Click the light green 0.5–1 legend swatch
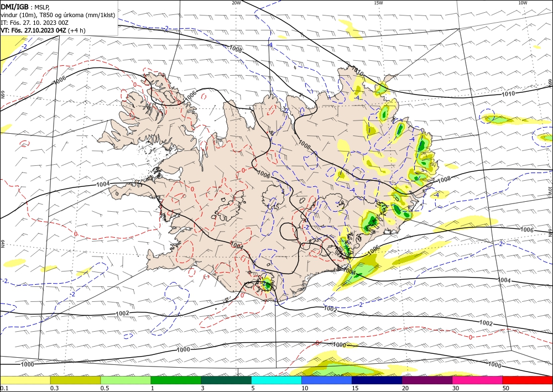 pos(126,380)
